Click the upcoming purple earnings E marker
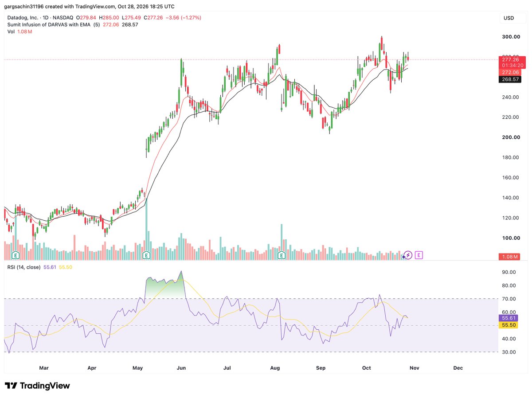This screenshot has height=398, width=532. 419,255
